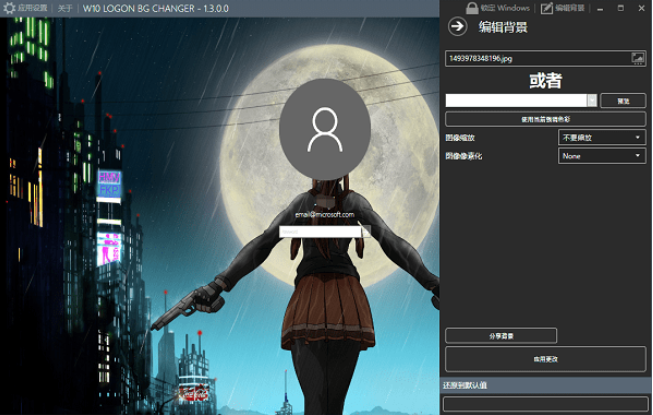Click the password box in the logon preview
The width and height of the screenshot is (653, 415).
pos(320,231)
